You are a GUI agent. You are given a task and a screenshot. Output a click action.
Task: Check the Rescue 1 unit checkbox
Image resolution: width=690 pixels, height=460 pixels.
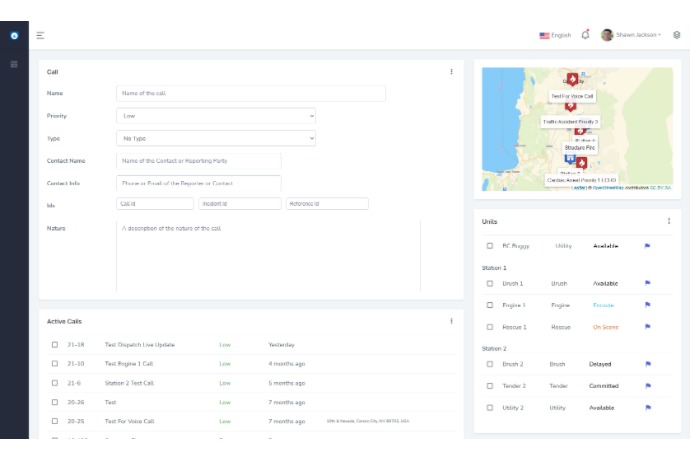[x=490, y=327]
